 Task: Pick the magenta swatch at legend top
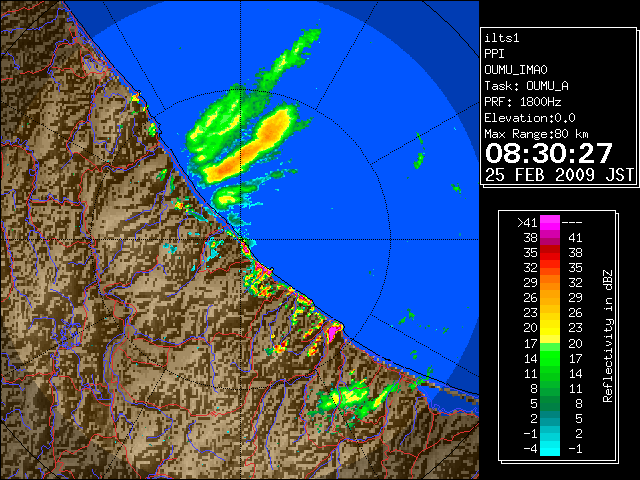click(x=550, y=223)
